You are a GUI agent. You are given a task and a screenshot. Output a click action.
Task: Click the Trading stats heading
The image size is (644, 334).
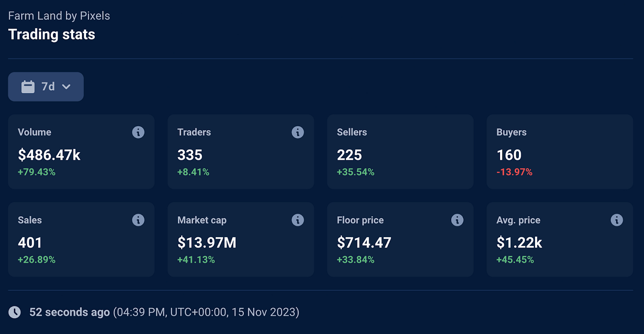52,34
